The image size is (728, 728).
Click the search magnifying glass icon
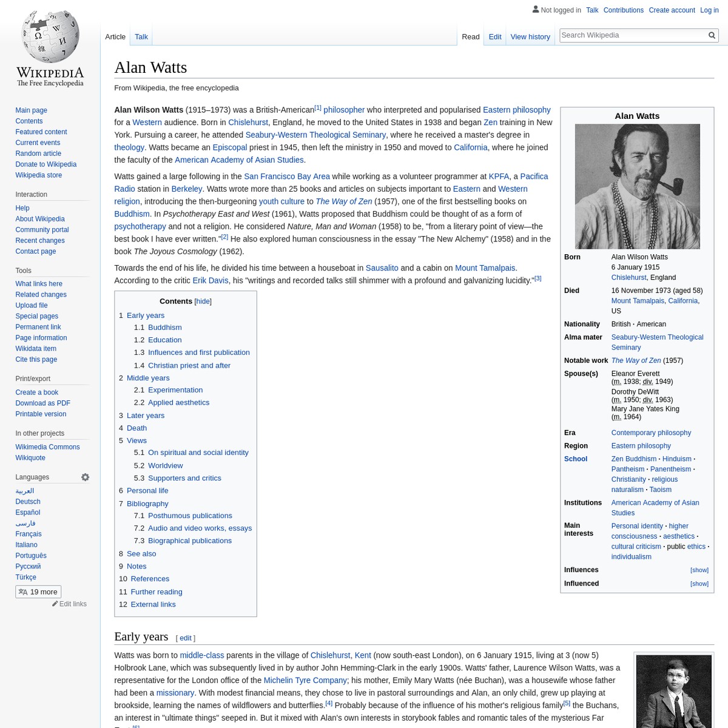coord(711,35)
